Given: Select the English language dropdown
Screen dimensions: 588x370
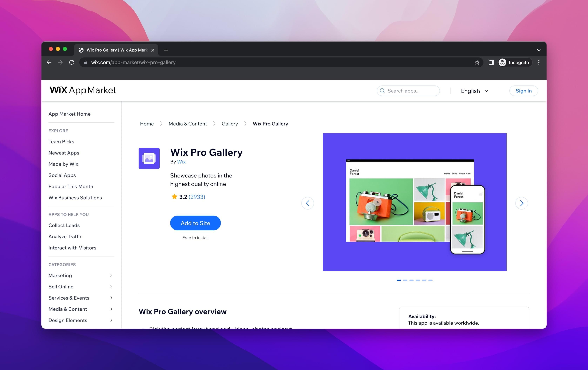Looking at the screenshot, I should (475, 90).
